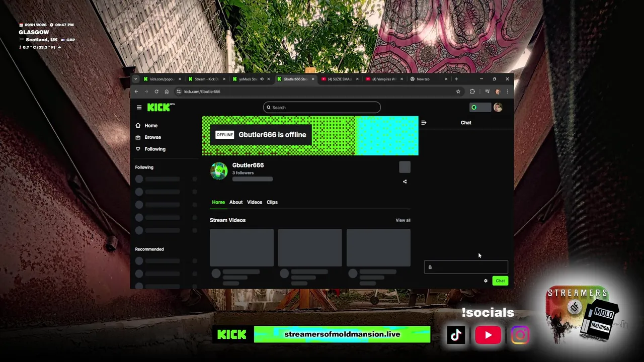The width and height of the screenshot is (644, 362).
Task: Switch to the kick.com/popou browser tab
Action: (x=162, y=79)
